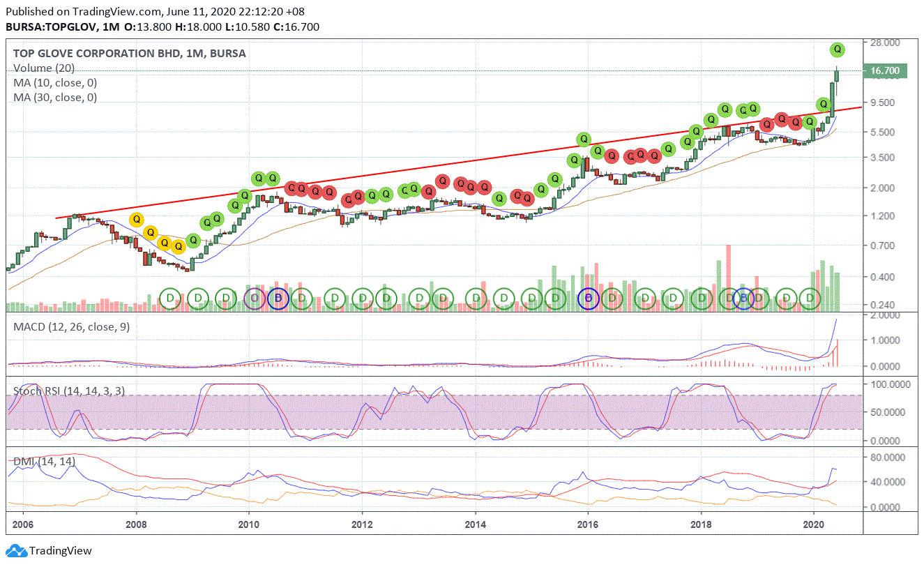Screen dimensions: 924x567
Task: Click the TOP GLOVE CORPORATION BHD chart title
Action: coord(129,53)
